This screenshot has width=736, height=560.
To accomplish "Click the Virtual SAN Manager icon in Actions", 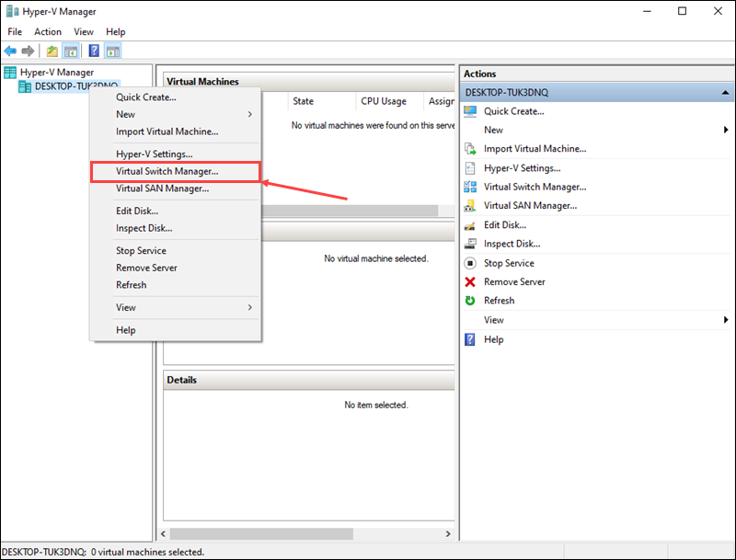I will tap(470, 205).
